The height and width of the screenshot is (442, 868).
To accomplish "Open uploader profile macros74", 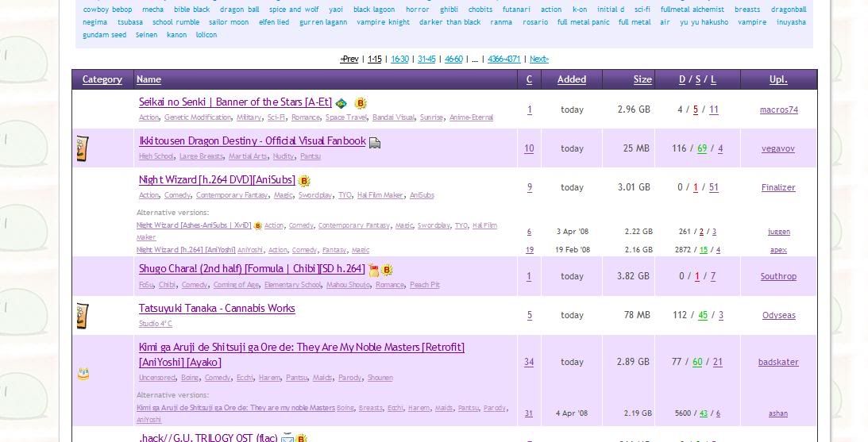I will (x=778, y=110).
